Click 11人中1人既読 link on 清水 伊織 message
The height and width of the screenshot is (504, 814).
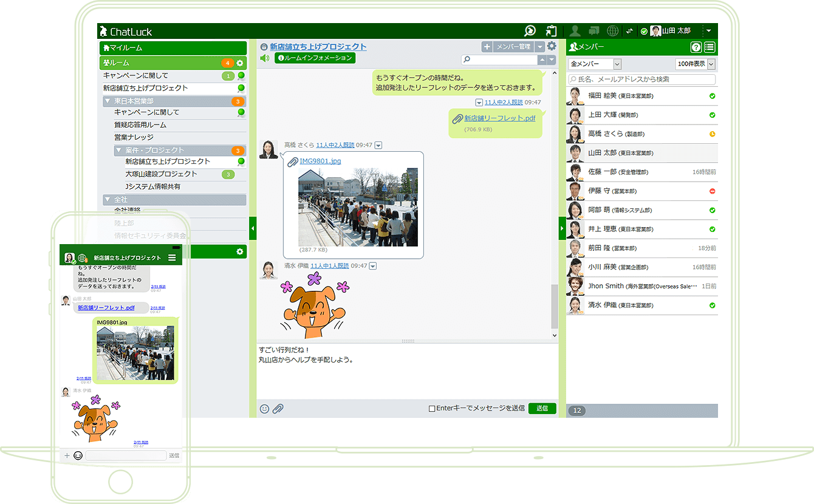tap(329, 266)
